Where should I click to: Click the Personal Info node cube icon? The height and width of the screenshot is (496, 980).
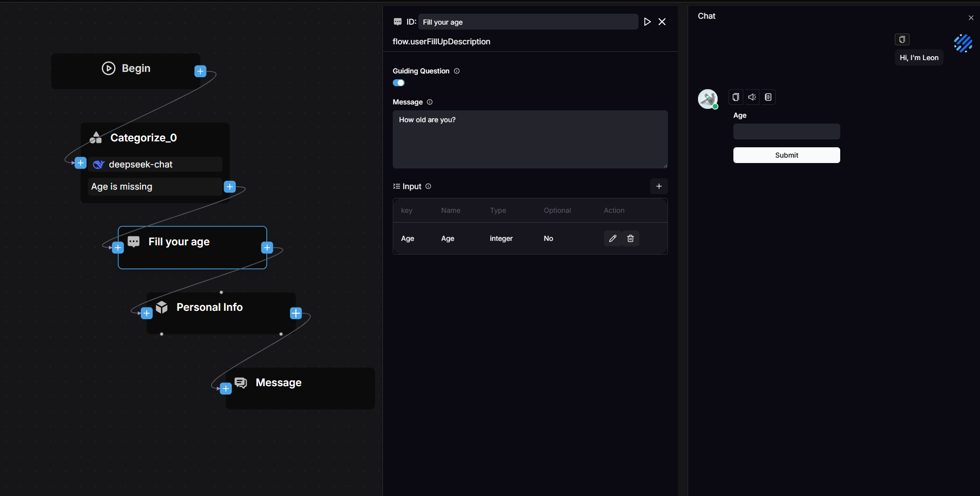click(162, 307)
